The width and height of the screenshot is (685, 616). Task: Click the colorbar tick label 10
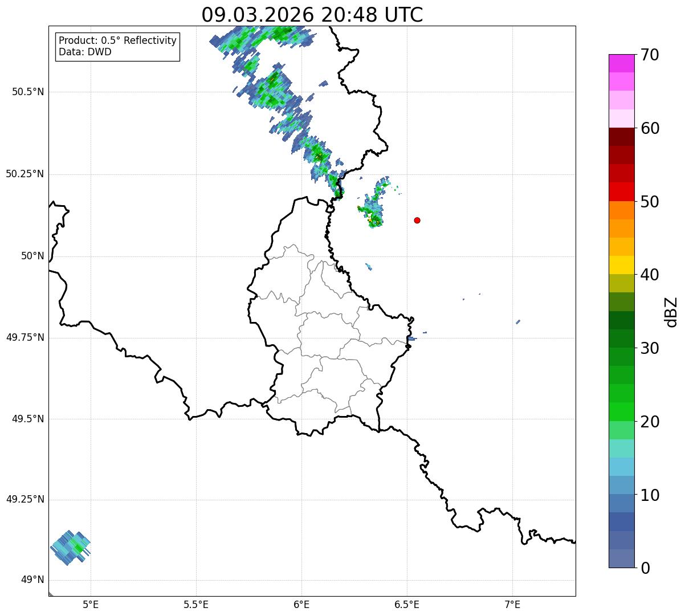click(x=649, y=495)
